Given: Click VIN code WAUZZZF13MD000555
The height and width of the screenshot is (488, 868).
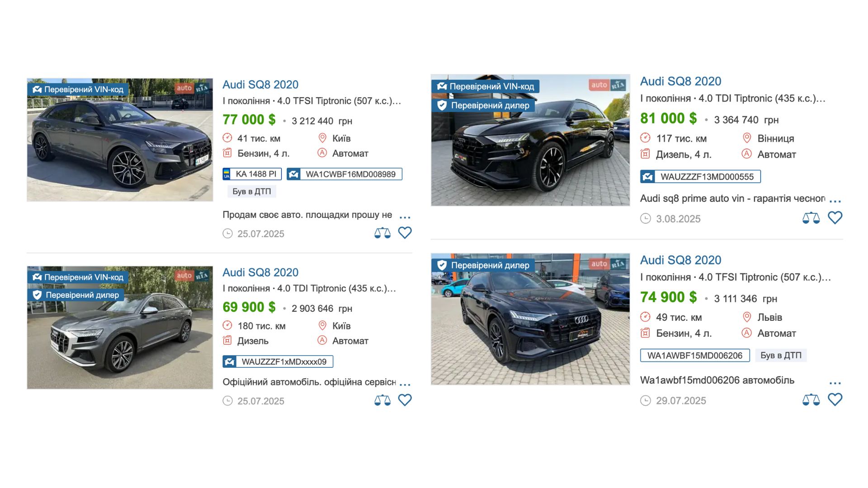Looking at the screenshot, I should tap(707, 177).
